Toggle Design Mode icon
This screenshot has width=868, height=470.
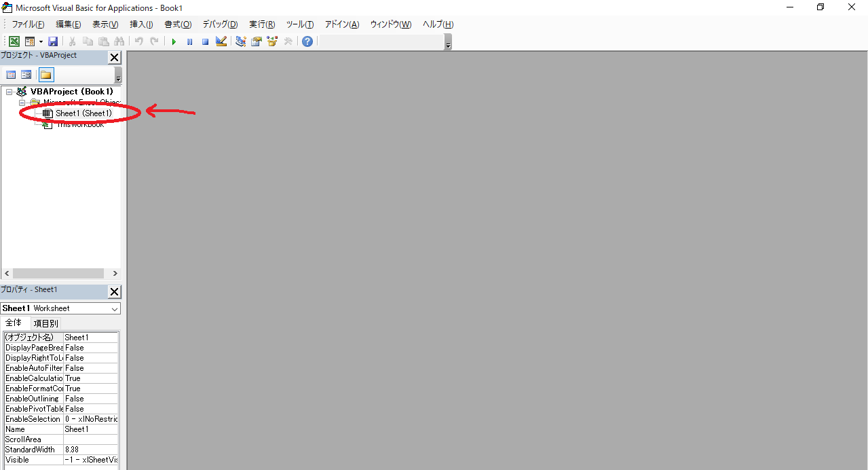pyautogui.click(x=221, y=41)
